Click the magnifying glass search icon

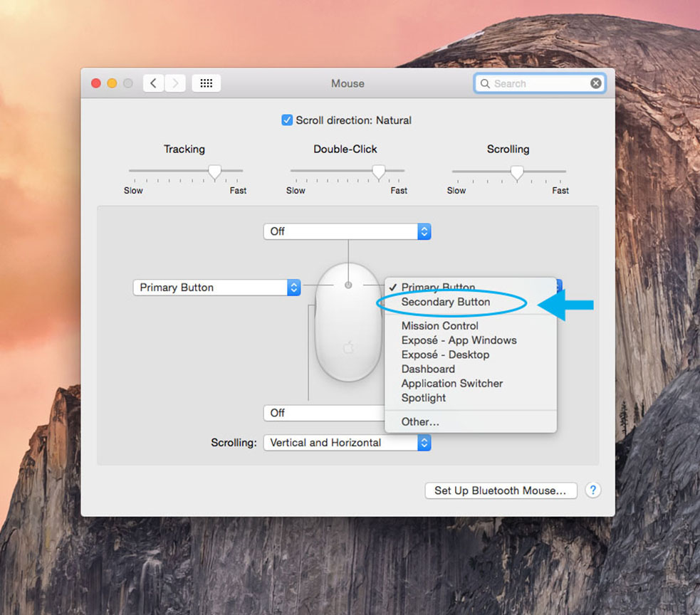485,83
